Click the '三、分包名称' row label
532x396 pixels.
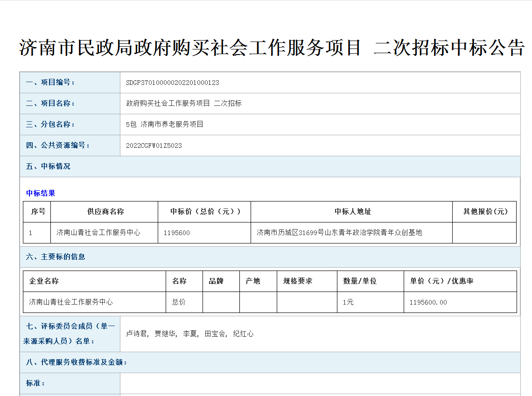(50, 125)
